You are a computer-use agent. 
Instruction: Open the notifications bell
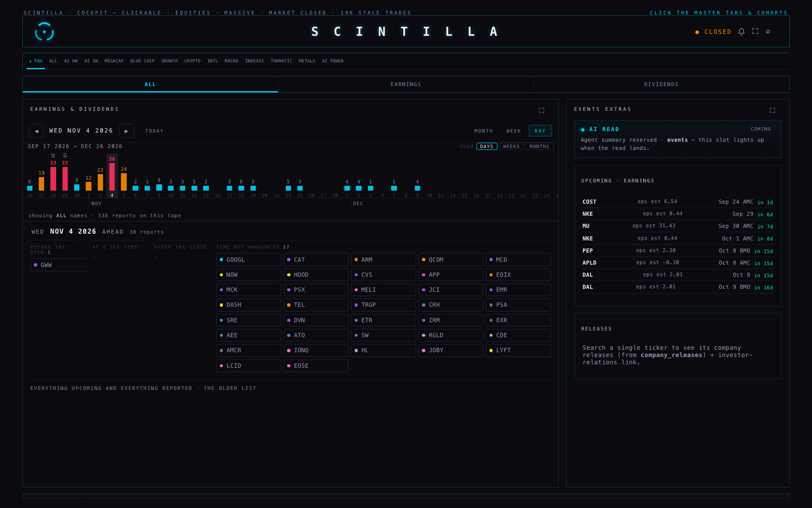coord(741,31)
